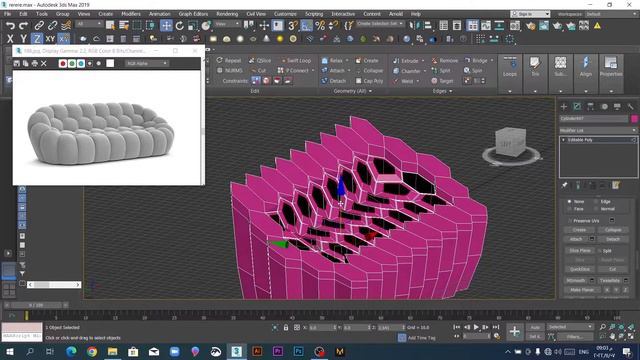Click Configure Modifier Sets icon
This screenshot has width=640, height=360.
coord(616,185)
